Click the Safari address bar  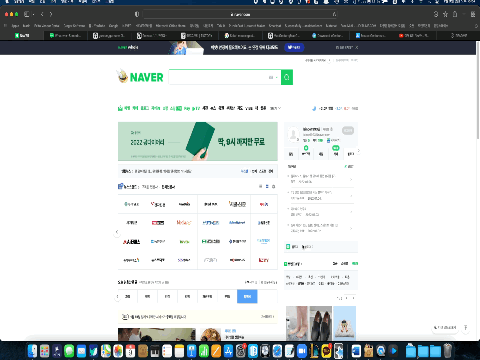tap(240, 14)
